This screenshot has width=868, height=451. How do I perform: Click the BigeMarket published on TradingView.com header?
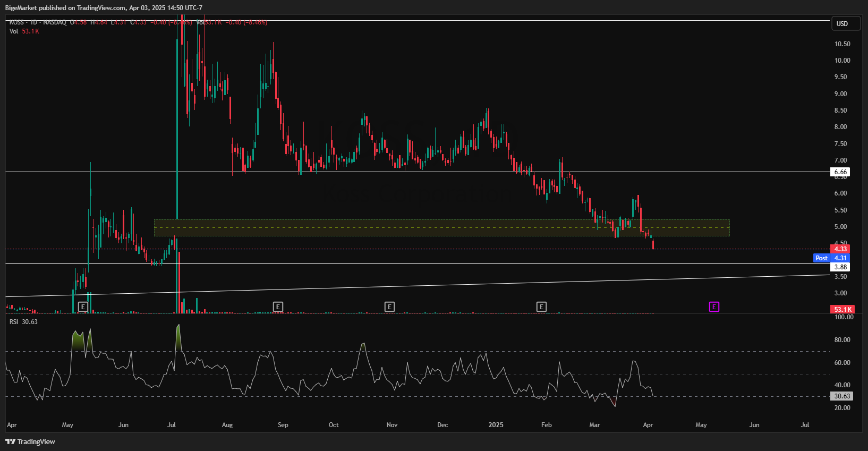point(104,8)
